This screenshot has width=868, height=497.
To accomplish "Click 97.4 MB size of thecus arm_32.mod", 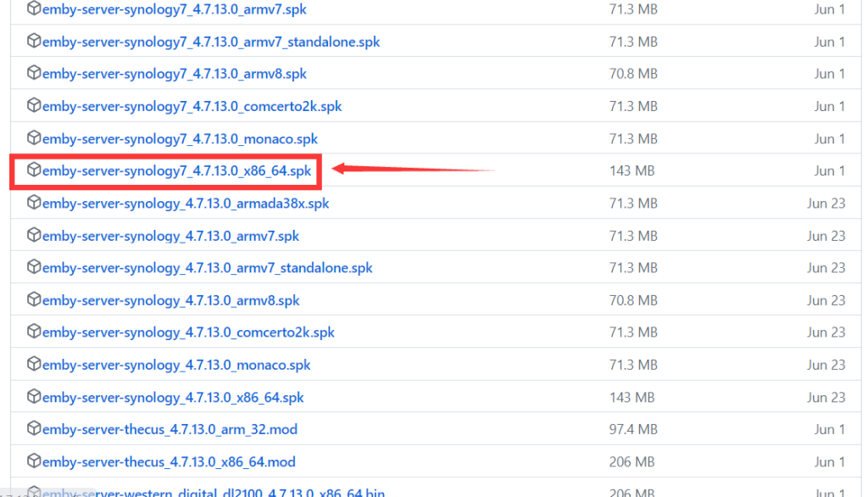I will click(x=633, y=429).
